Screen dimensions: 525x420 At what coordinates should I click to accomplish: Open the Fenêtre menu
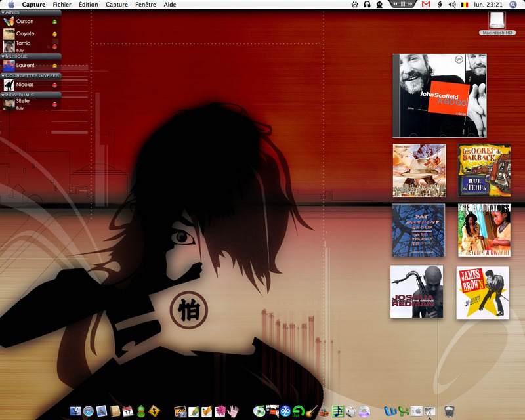146,5
